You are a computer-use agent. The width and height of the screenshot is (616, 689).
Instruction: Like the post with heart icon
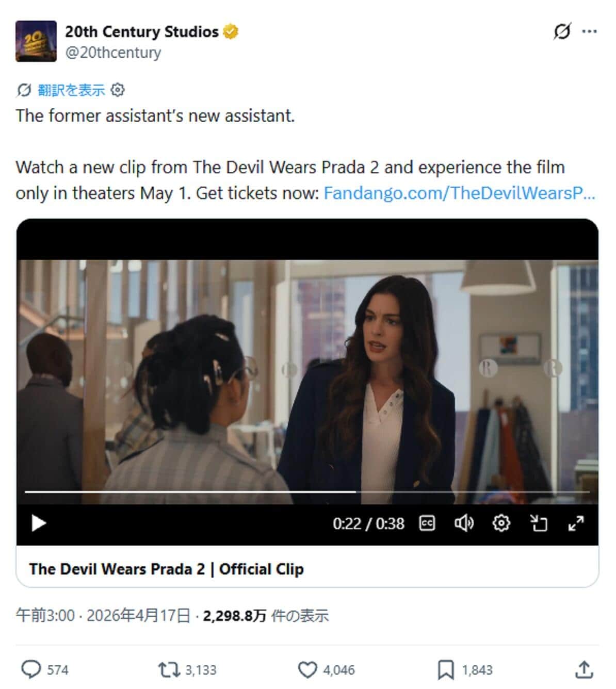(307, 669)
